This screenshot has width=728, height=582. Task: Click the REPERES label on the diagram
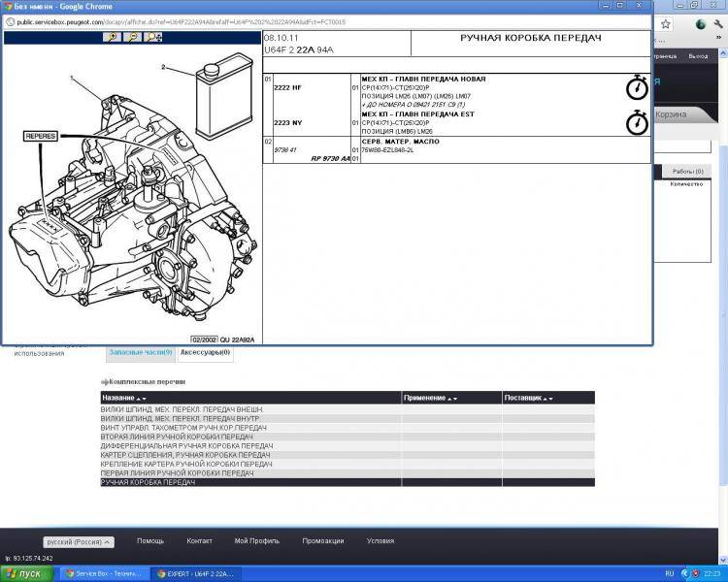click(40, 137)
